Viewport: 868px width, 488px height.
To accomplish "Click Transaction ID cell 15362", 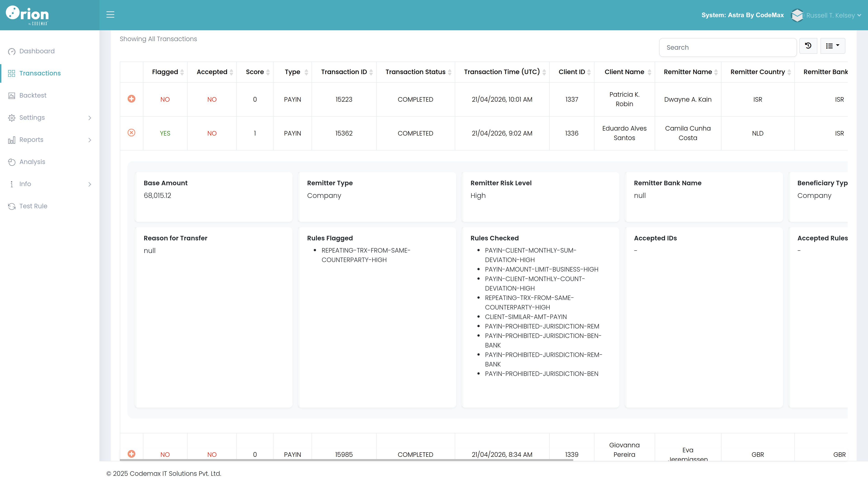I will coord(344,133).
